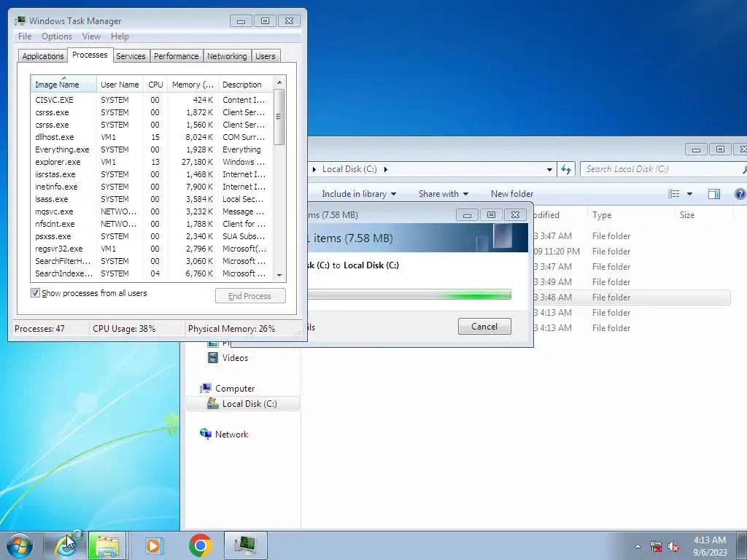Viewport: 747px width, 560px height.
Task: Select the highlighted 3:48 AM File folder row
Action: click(x=632, y=297)
